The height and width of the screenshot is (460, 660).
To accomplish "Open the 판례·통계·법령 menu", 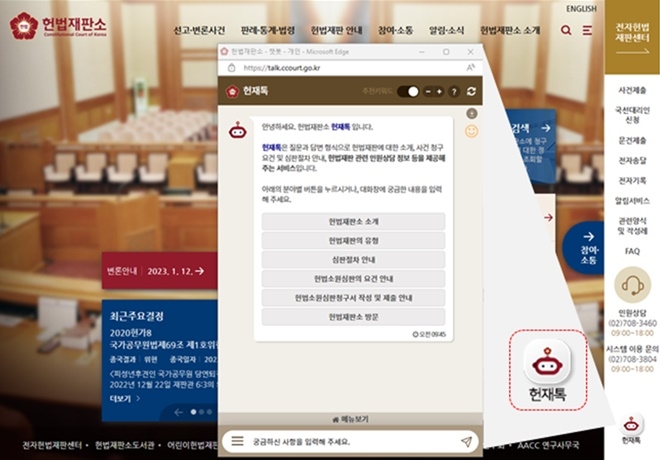I will point(265,31).
